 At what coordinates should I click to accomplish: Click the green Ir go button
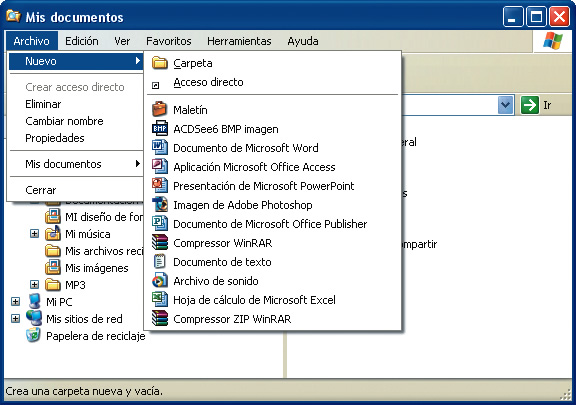pyautogui.click(x=529, y=105)
